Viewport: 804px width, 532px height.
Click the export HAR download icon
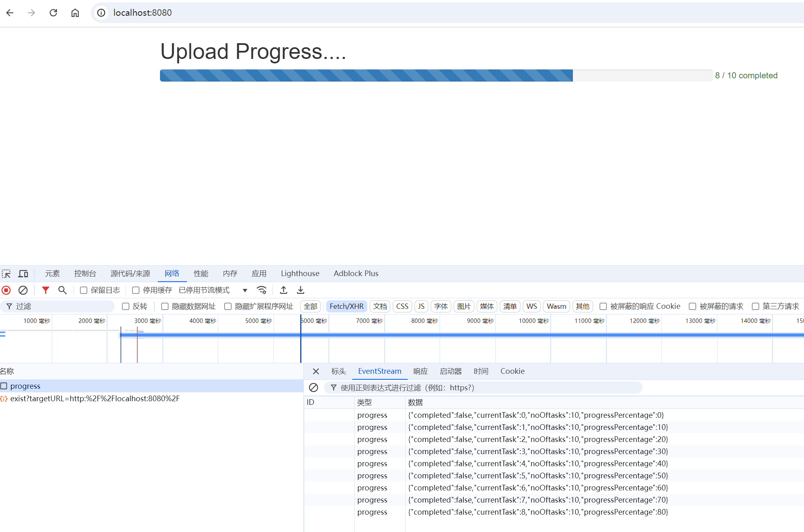click(x=301, y=290)
